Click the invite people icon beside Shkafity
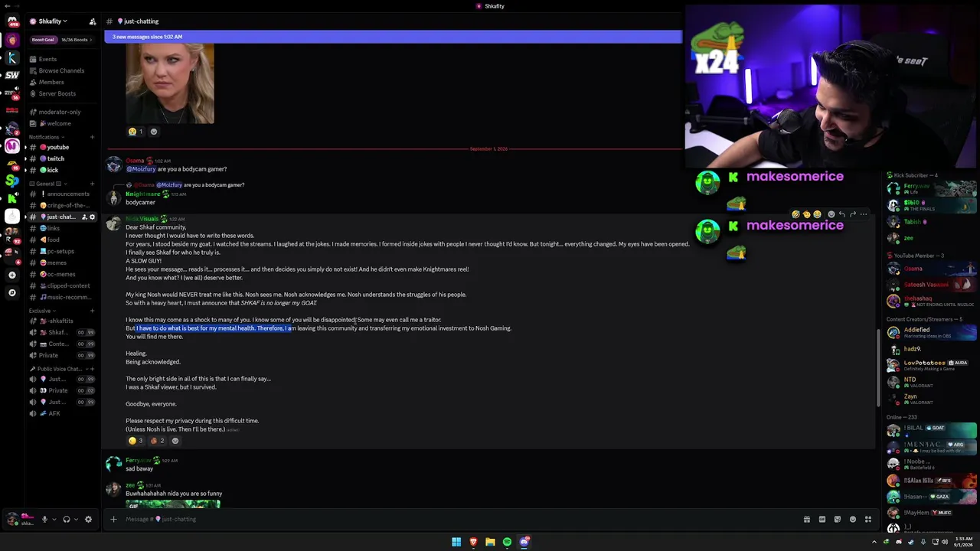The width and height of the screenshot is (980, 551). [x=93, y=21]
